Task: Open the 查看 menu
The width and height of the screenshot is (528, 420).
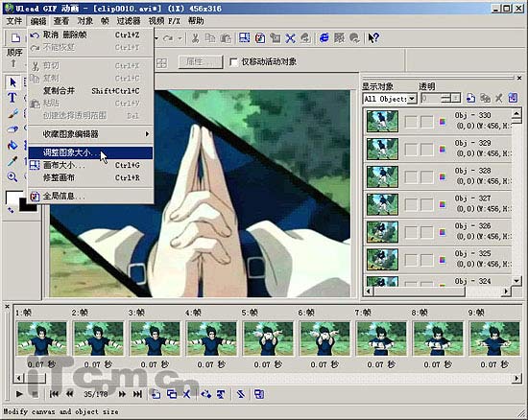Action: [x=60, y=21]
